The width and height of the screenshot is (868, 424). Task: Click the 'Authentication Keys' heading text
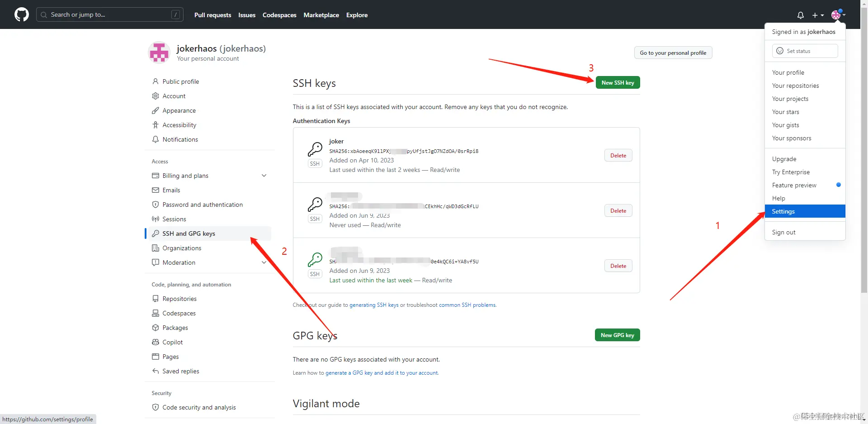point(321,121)
